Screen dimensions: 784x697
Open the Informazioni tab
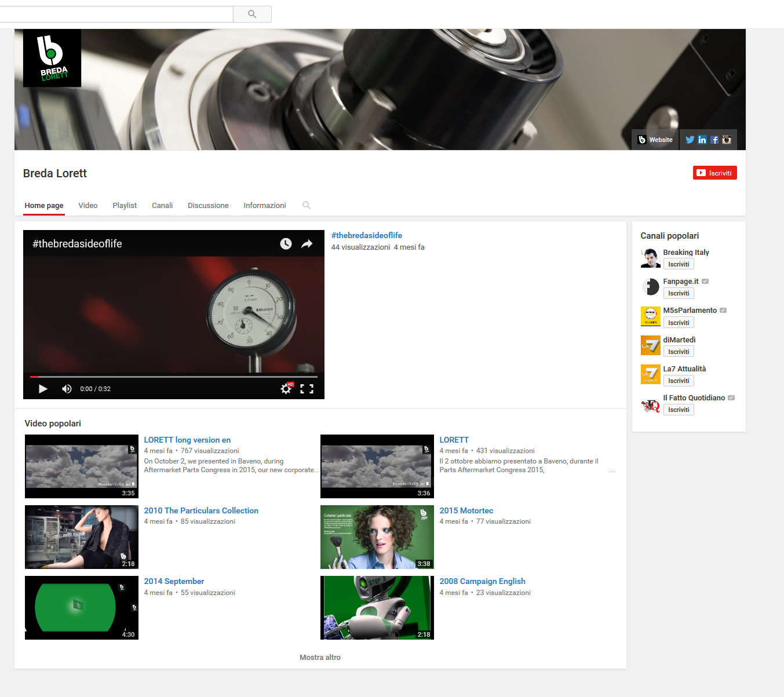coord(265,205)
